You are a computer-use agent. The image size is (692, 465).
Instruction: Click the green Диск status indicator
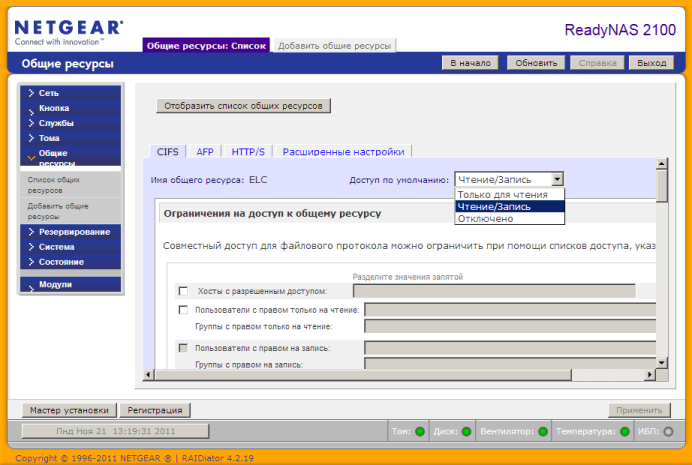[466, 431]
